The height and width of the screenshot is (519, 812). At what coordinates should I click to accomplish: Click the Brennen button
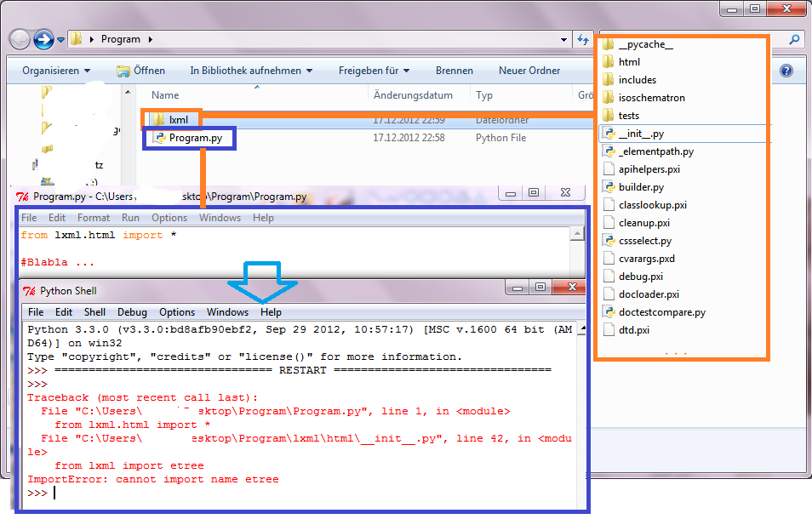click(455, 71)
